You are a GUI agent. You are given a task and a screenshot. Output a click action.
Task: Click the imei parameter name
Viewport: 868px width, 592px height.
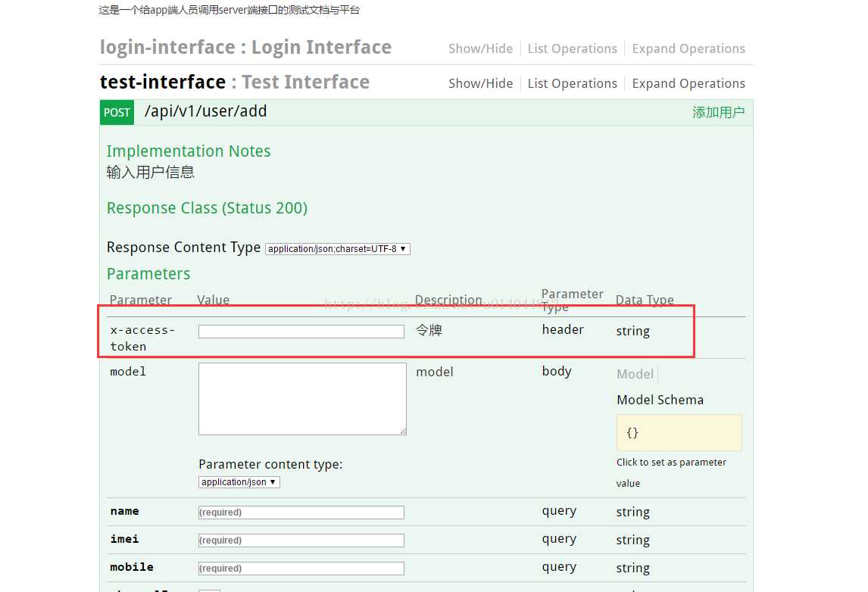pyautogui.click(x=124, y=539)
